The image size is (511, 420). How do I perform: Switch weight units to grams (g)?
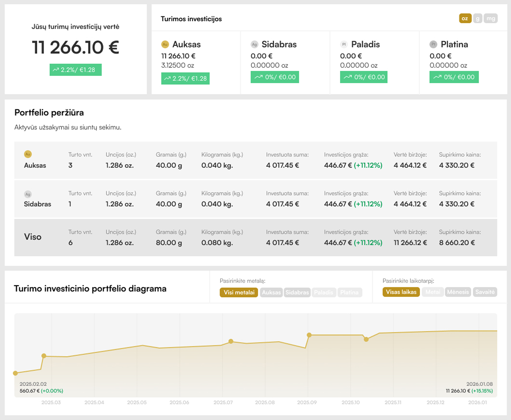pos(478,18)
